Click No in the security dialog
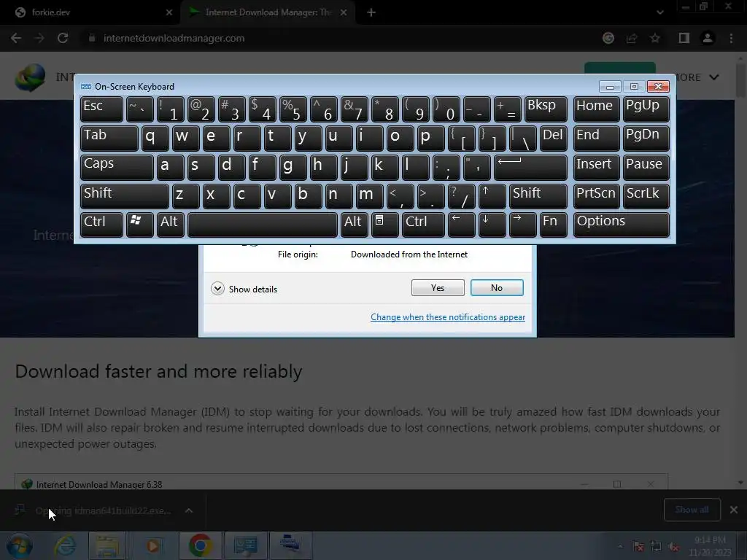This screenshot has width=747, height=560. [497, 287]
